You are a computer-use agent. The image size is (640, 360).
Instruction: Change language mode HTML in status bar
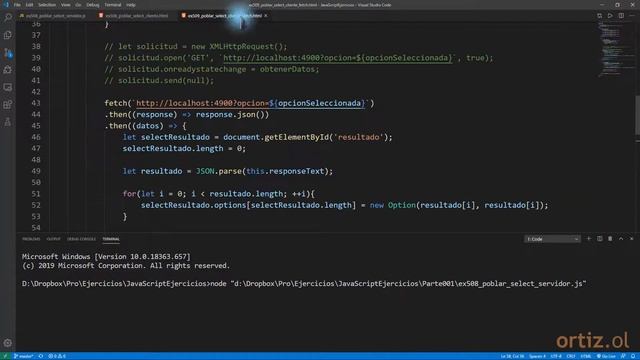[x=586, y=356]
